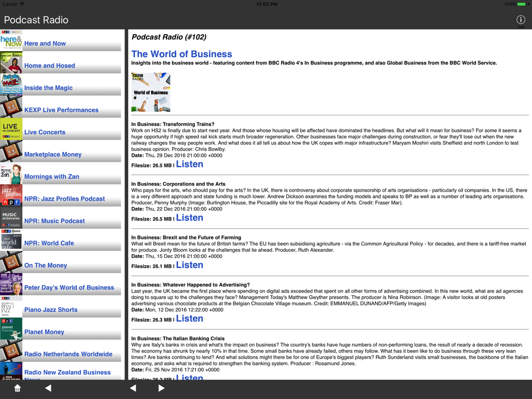Open the Inside the Magic artwork thumbnail

coord(11,85)
